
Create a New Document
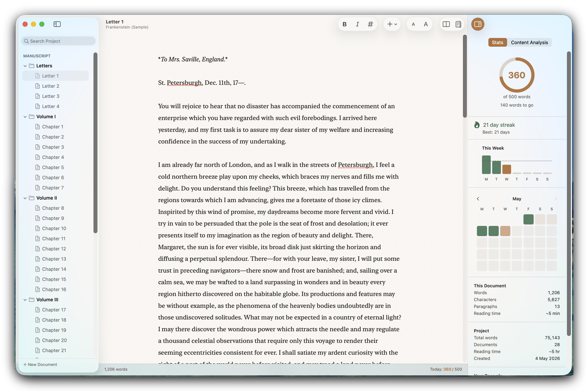tap(40, 364)
